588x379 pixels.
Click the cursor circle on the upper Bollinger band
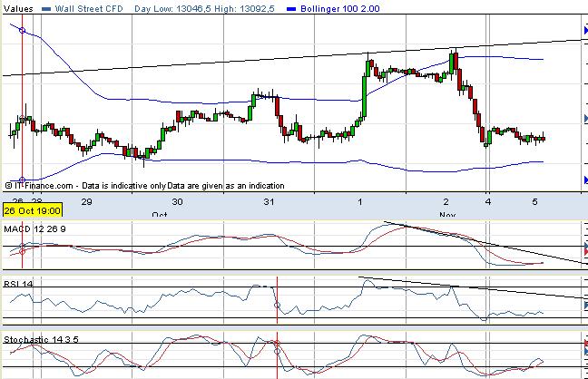point(22,30)
